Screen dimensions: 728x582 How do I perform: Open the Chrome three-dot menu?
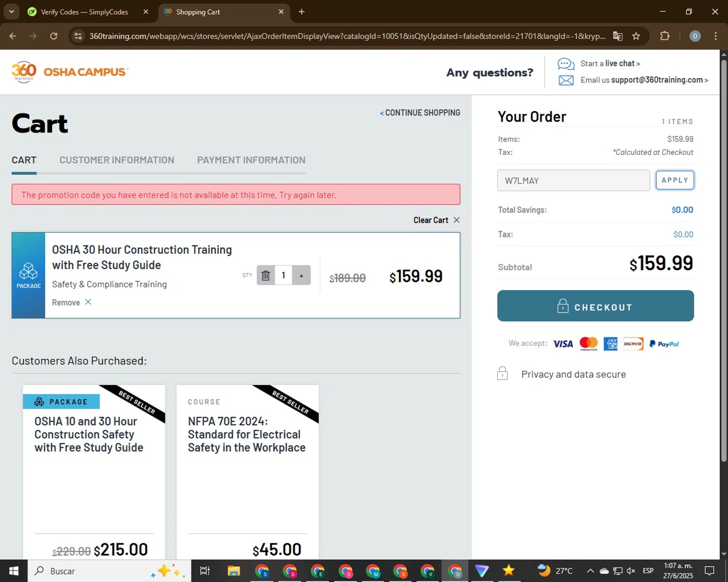(x=715, y=36)
